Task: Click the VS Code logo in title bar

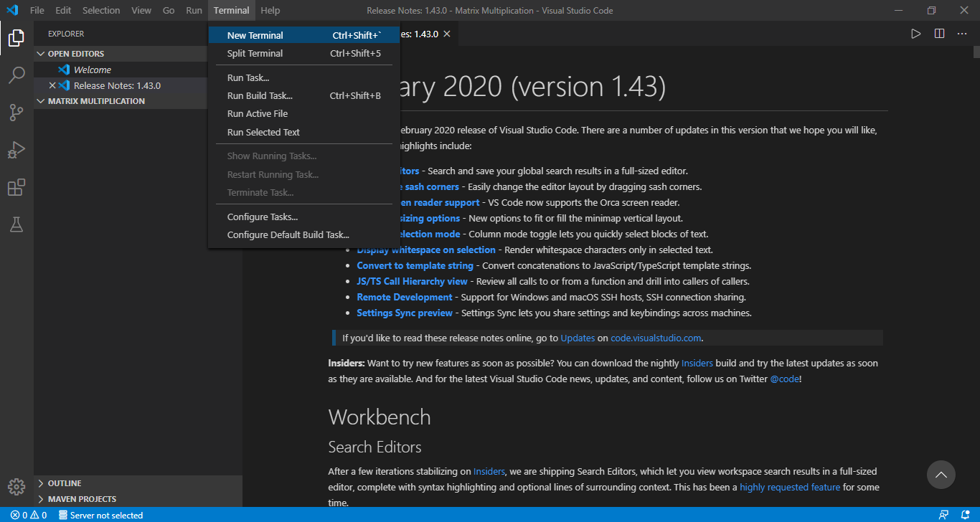Action: pyautogui.click(x=11, y=10)
